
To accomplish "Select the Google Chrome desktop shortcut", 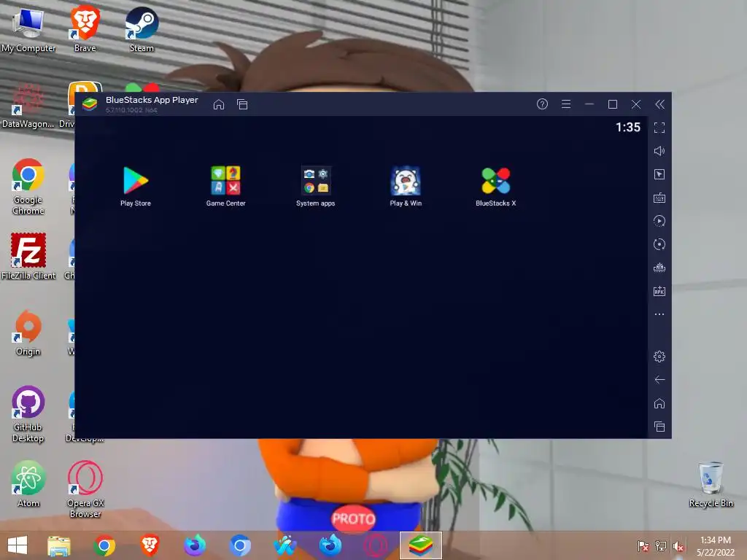I will pos(28,187).
